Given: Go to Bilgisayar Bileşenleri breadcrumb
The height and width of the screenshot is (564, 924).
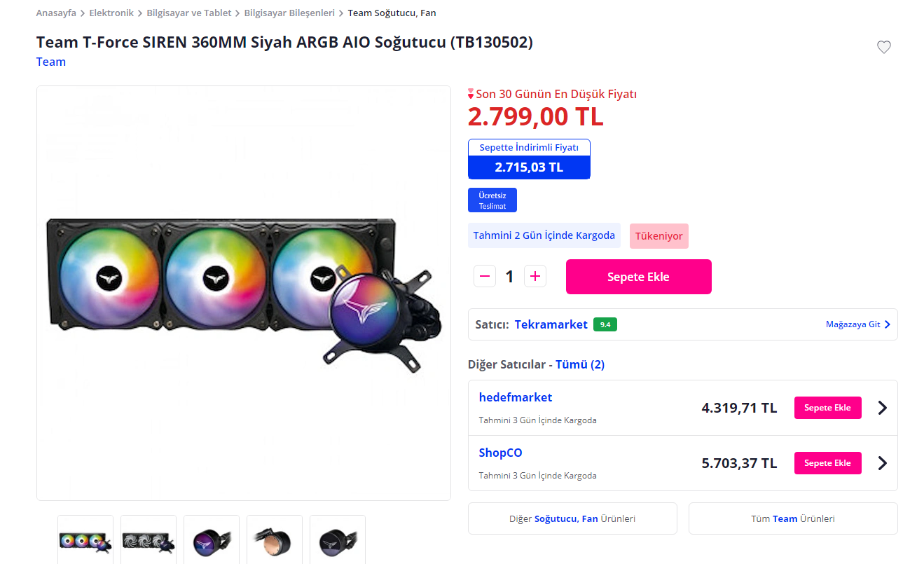Looking at the screenshot, I should pyautogui.click(x=289, y=13).
